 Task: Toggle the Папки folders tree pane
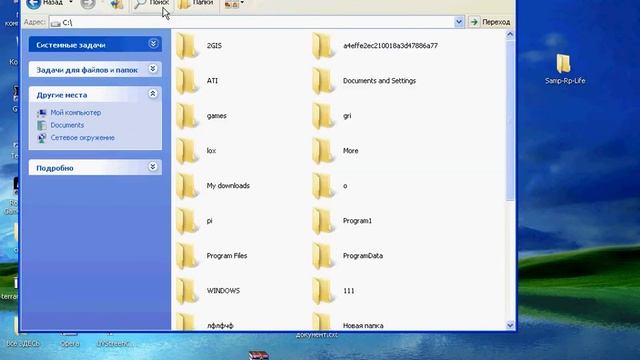(196, 4)
